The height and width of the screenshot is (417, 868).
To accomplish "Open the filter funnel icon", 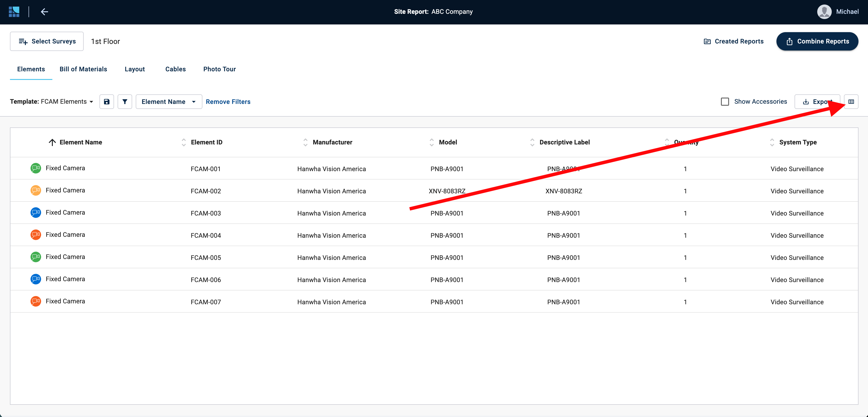I will pyautogui.click(x=125, y=102).
